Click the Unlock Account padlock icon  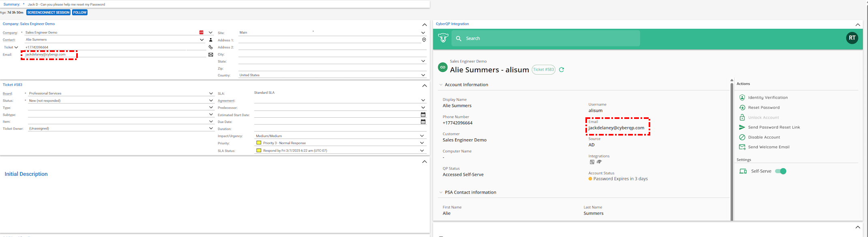(742, 117)
